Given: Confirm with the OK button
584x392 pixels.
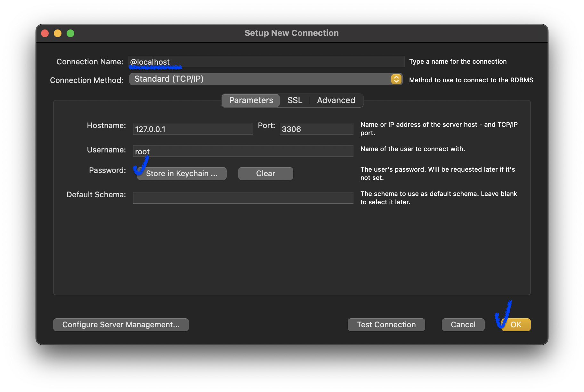Looking at the screenshot, I should pyautogui.click(x=516, y=325).
